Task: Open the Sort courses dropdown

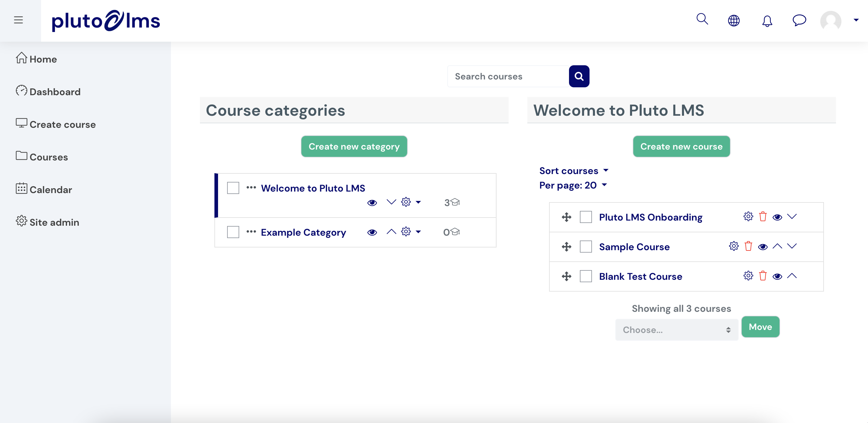Action: (574, 171)
